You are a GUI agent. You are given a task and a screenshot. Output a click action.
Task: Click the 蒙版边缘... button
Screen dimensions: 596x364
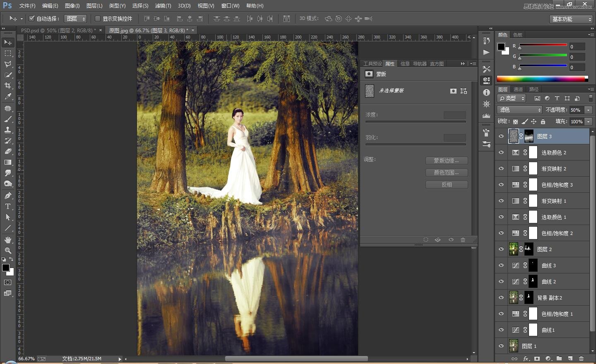pyautogui.click(x=447, y=160)
